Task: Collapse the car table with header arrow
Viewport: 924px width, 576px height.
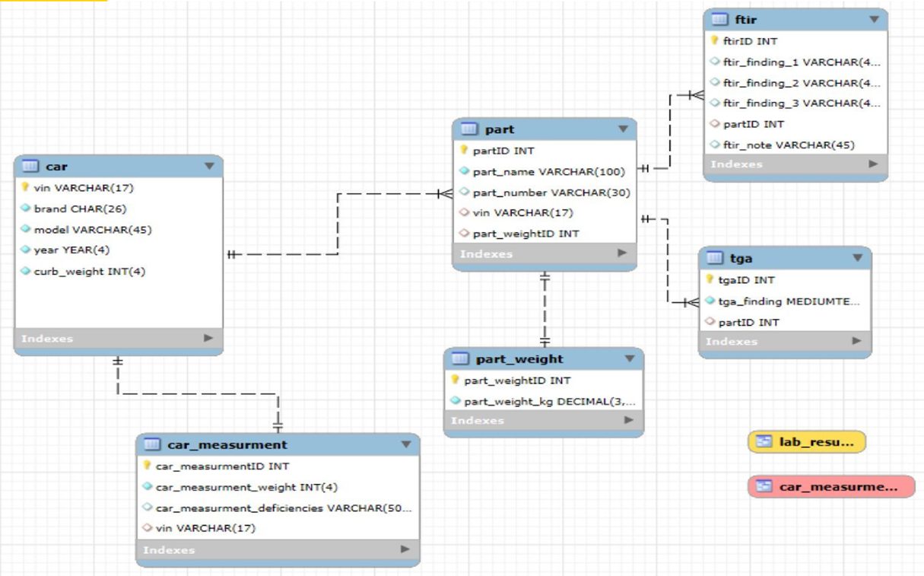Action: point(209,166)
